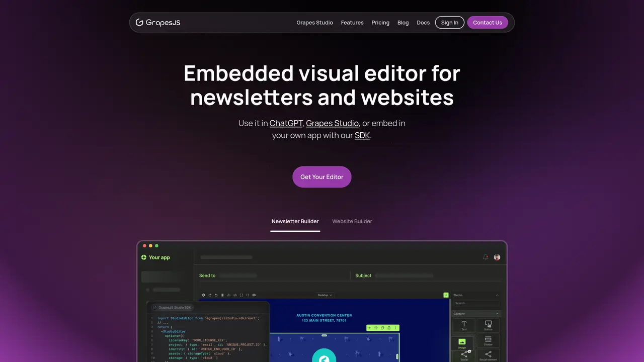The width and height of the screenshot is (644, 362).
Task: Click the select-parent arrow on the green toolbar
Action: pyautogui.click(x=370, y=328)
